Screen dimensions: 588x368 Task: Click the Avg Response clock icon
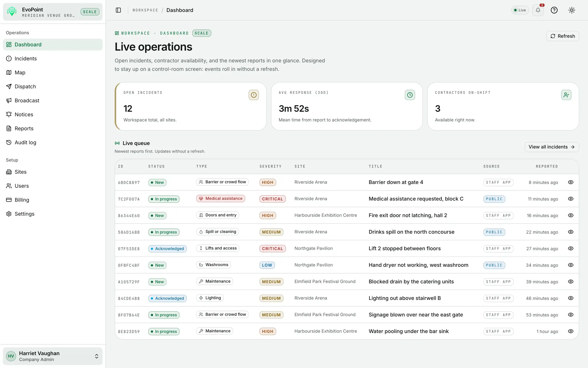click(410, 95)
